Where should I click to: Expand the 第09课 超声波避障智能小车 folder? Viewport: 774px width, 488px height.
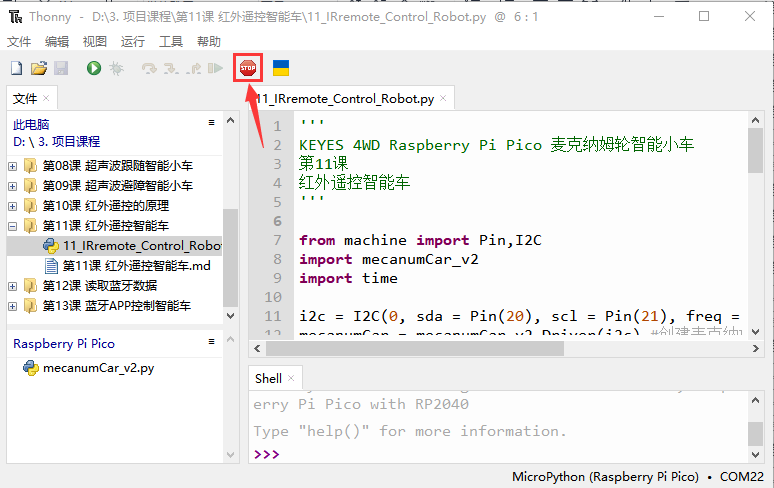click(x=13, y=186)
